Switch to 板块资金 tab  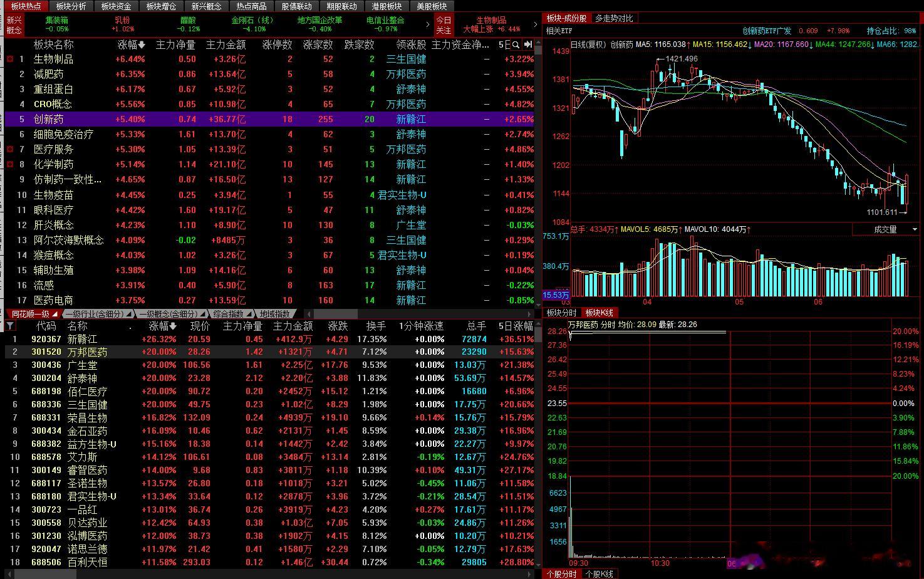pos(116,6)
